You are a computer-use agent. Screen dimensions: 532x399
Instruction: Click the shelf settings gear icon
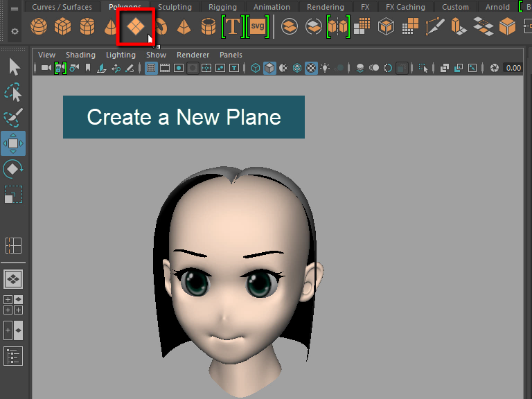tap(15, 31)
